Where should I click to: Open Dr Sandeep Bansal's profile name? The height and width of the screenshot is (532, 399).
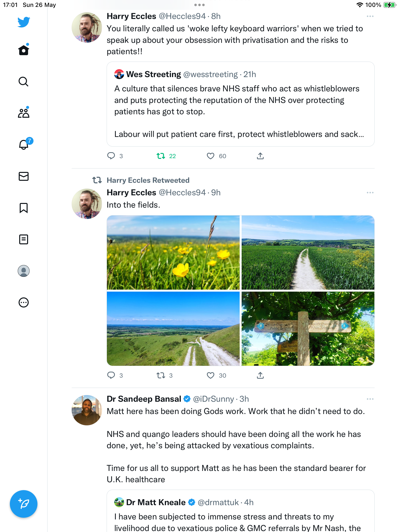click(144, 399)
